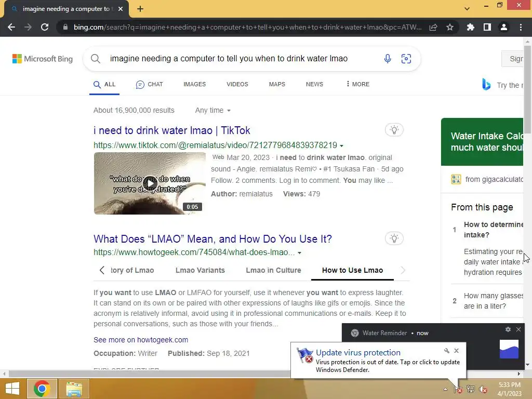Open Water Reminder notification settings gear
The width and height of the screenshot is (532, 399).
pos(508,329)
